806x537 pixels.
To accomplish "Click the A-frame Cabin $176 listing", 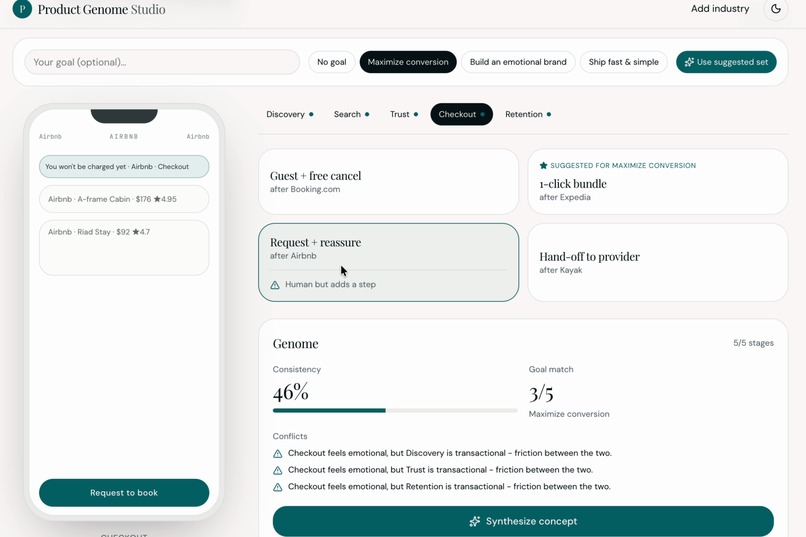I will (124, 199).
